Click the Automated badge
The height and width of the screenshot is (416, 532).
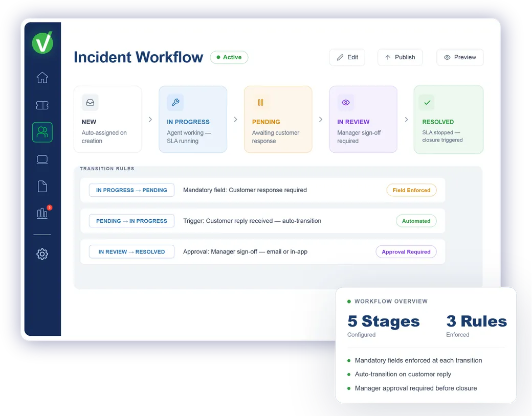(x=416, y=221)
